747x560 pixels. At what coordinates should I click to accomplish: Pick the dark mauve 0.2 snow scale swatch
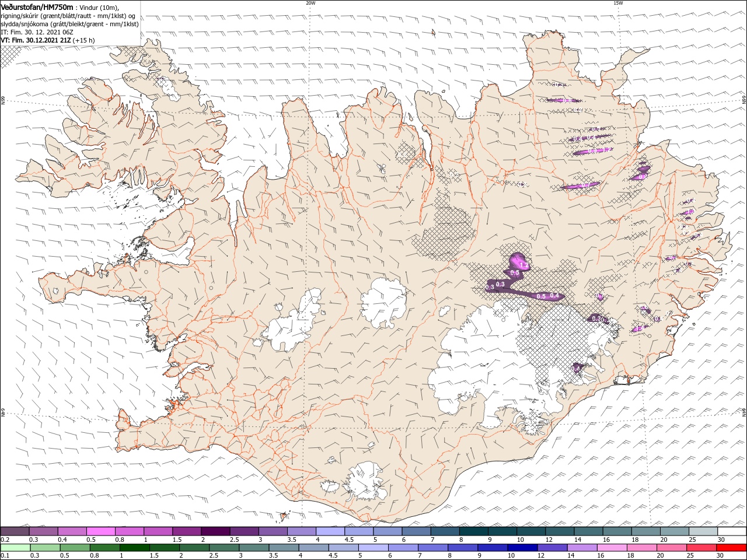pyautogui.click(x=15, y=531)
